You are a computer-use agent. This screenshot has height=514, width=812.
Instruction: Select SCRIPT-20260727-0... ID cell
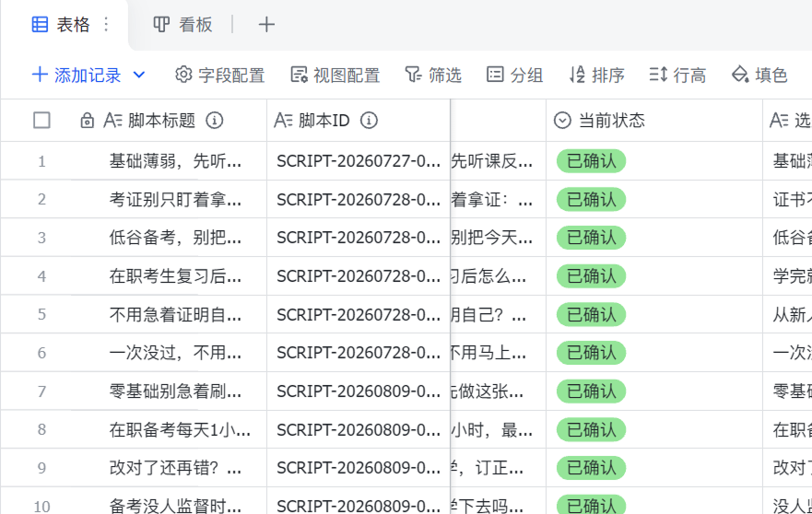click(359, 161)
